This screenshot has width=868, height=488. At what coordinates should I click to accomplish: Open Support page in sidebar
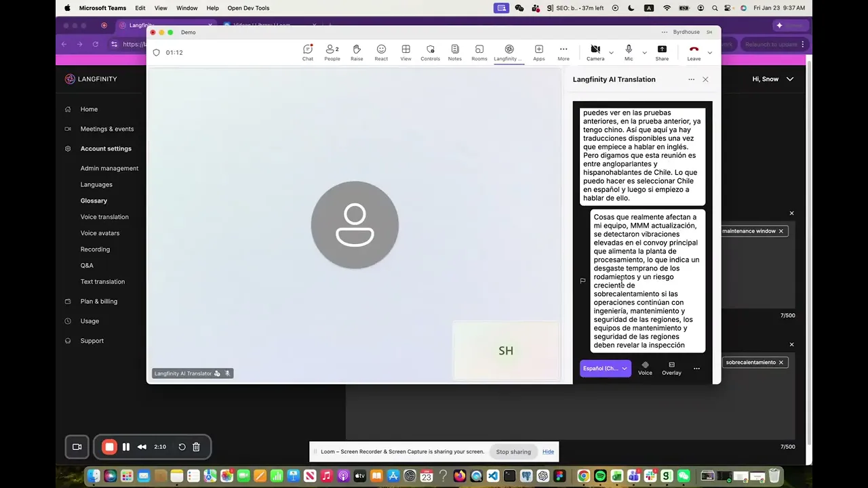[92, 341]
